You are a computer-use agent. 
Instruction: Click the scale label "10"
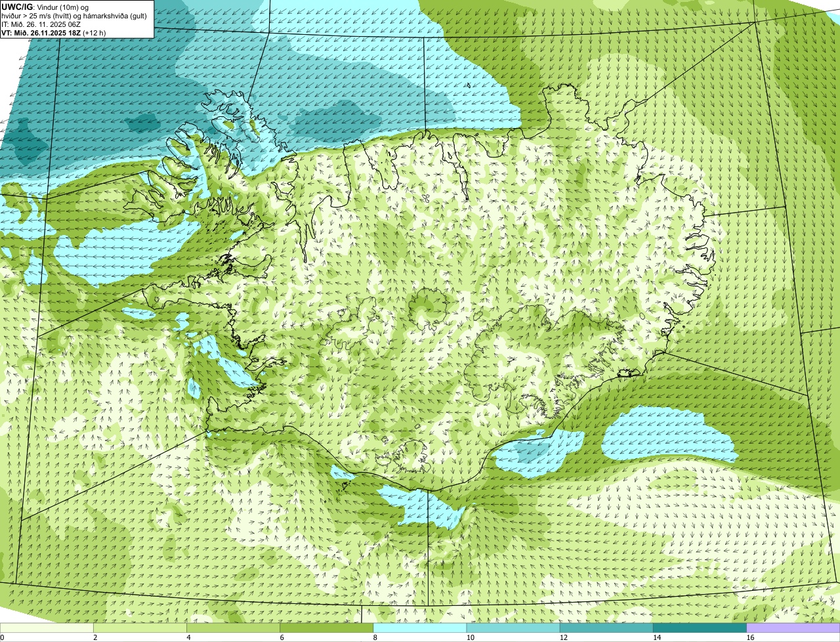point(470,637)
